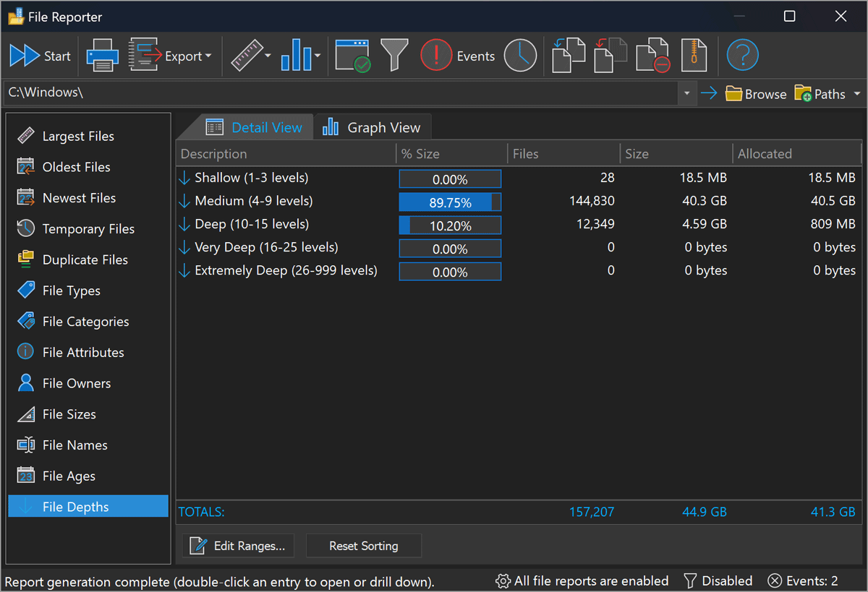
Task: Select the clock schedule icon
Action: coord(520,55)
